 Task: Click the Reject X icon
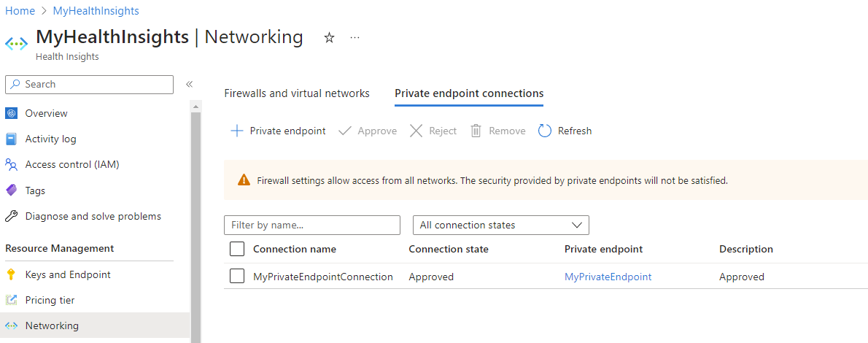pyautogui.click(x=416, y=131)
